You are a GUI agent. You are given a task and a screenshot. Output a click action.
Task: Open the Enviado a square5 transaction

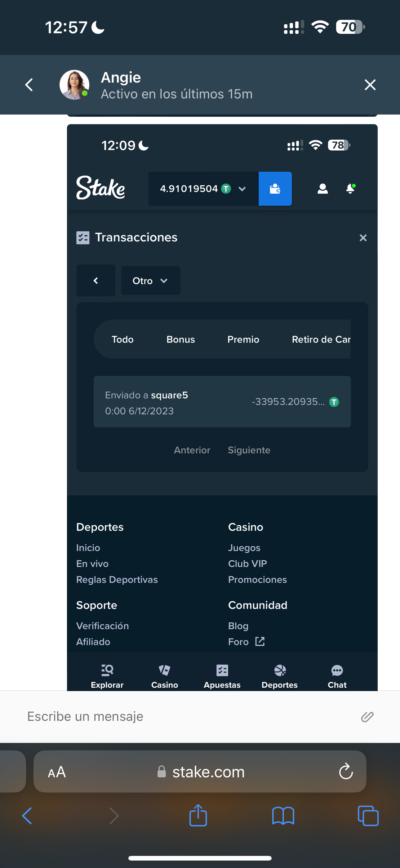coord(222,402)
